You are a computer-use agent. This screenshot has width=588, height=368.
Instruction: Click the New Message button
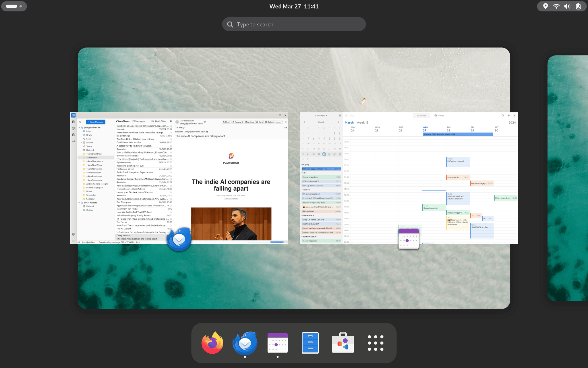[x=96, y=122]
